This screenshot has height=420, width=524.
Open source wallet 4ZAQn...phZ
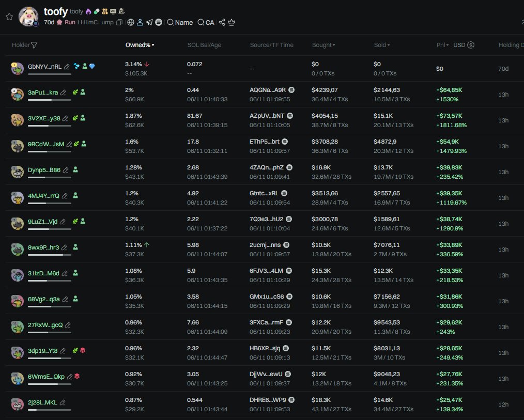pos(266,167)
